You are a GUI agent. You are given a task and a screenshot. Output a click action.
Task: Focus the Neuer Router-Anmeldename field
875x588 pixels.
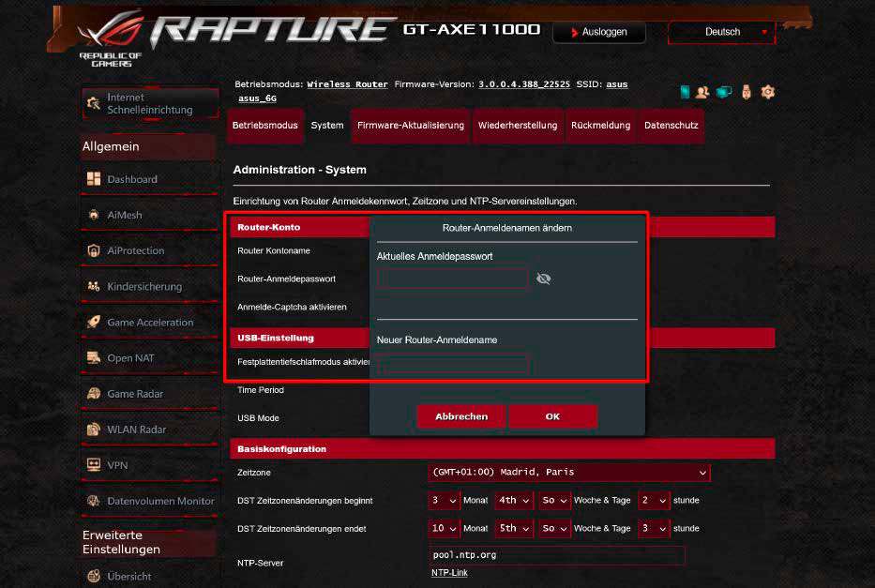453,365
